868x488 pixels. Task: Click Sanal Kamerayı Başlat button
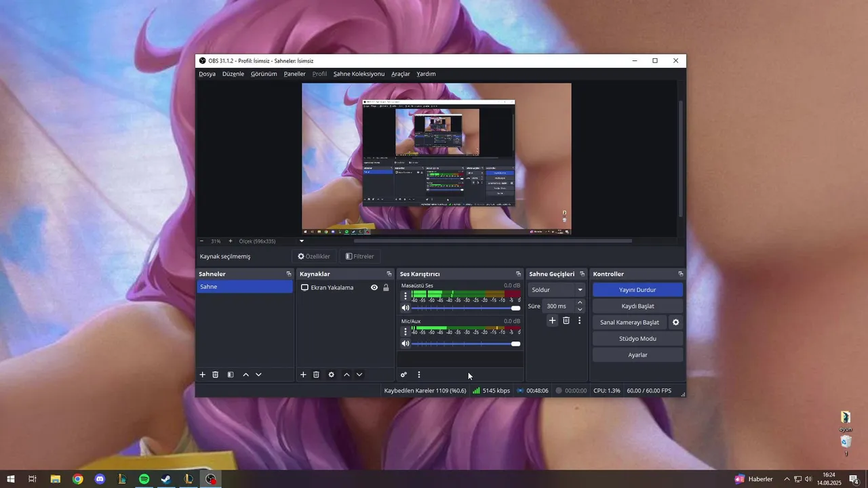pyautogui.click(x=629, y=323)
